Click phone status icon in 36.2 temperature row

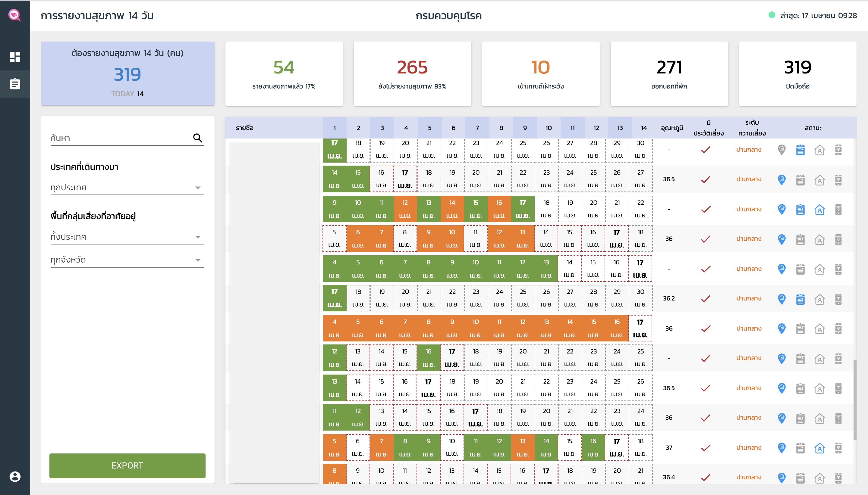pyautogui.click(x=838, y=299)
